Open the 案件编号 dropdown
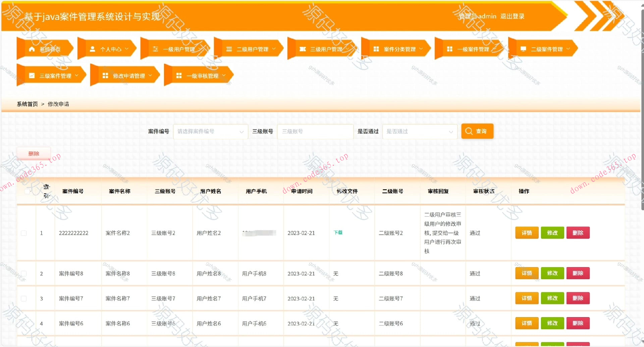 coord(210,132)
